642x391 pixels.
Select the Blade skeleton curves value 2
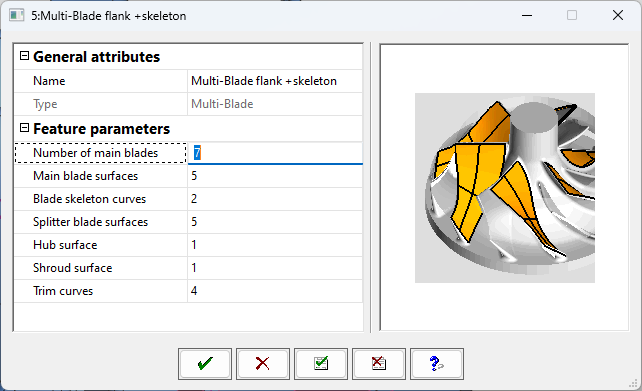point(194,199)
